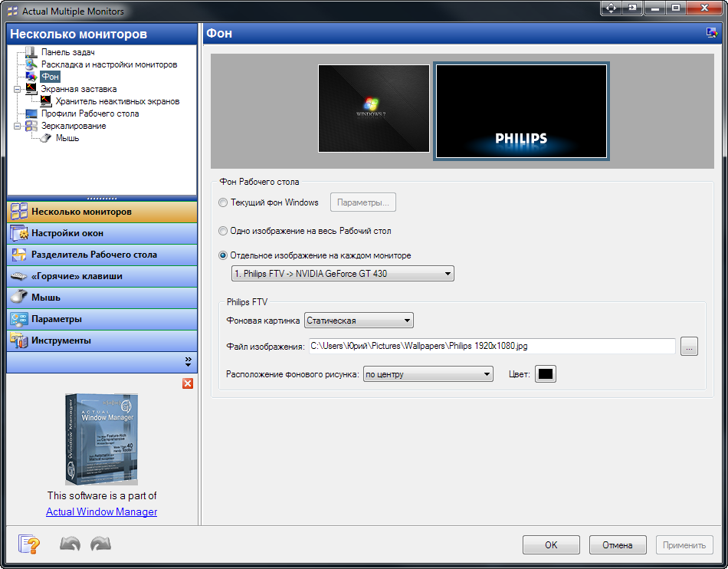Click the icon in Фон header corner
728x569 pixels.
pos(711,33)
